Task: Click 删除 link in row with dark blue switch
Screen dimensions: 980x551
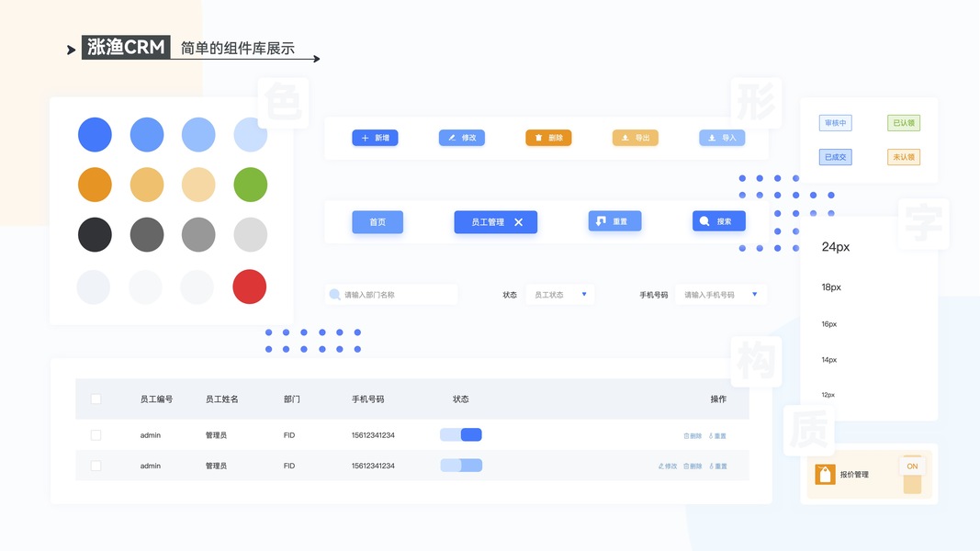Action: click(x=693, y=436)
